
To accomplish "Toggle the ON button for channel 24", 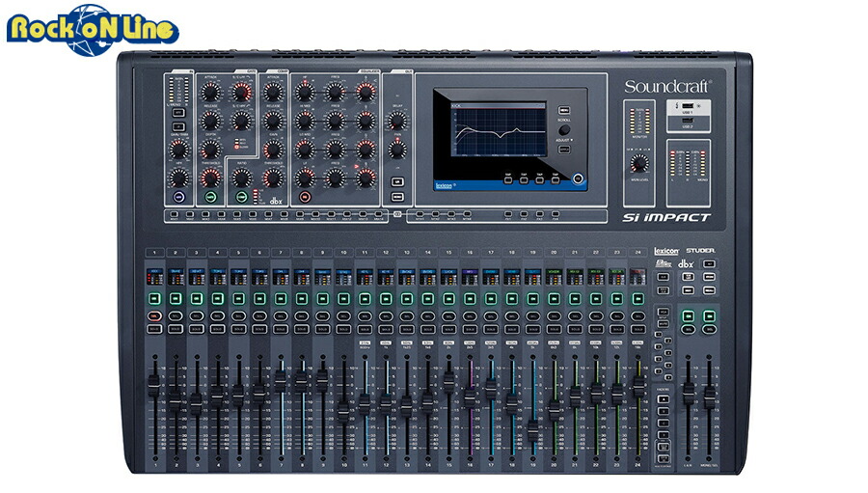I will pos(637,299).
